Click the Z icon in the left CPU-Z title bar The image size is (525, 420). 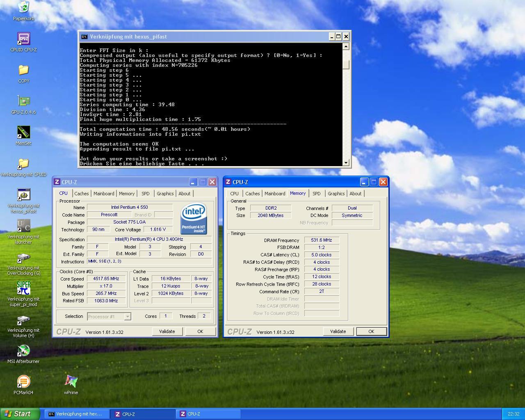[57, 182]
